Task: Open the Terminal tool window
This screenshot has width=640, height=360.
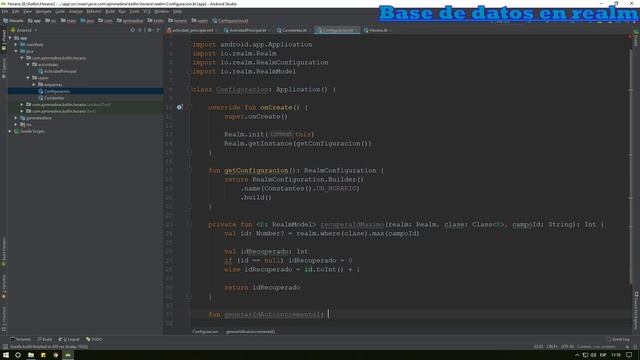Action: click(21, 339)
